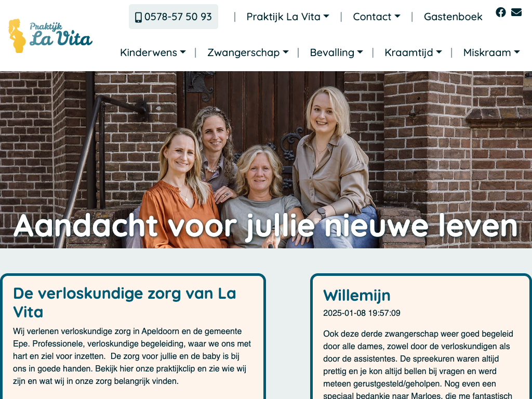Viewport: 532px width, 399px height.
Task: Open the Zwangerschap dropdown
Action: coord(248,52)
